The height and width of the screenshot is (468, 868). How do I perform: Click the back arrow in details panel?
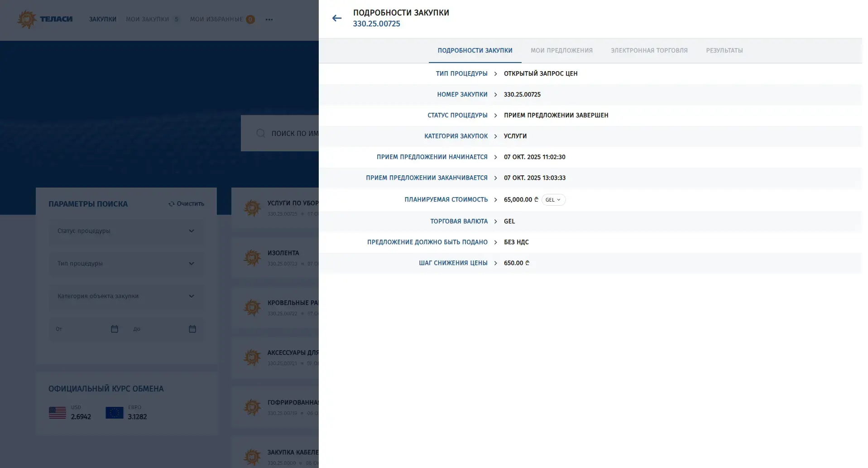(336, 18)
